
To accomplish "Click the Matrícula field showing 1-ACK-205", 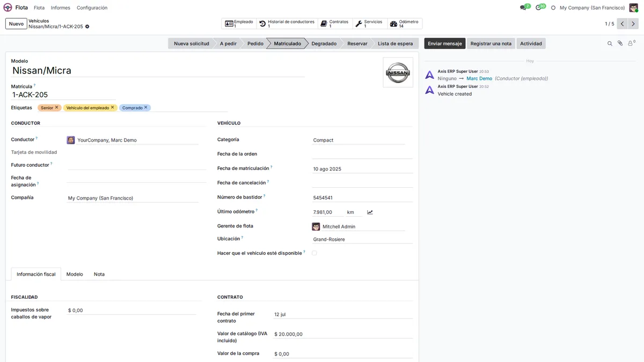I will (63, 95).
